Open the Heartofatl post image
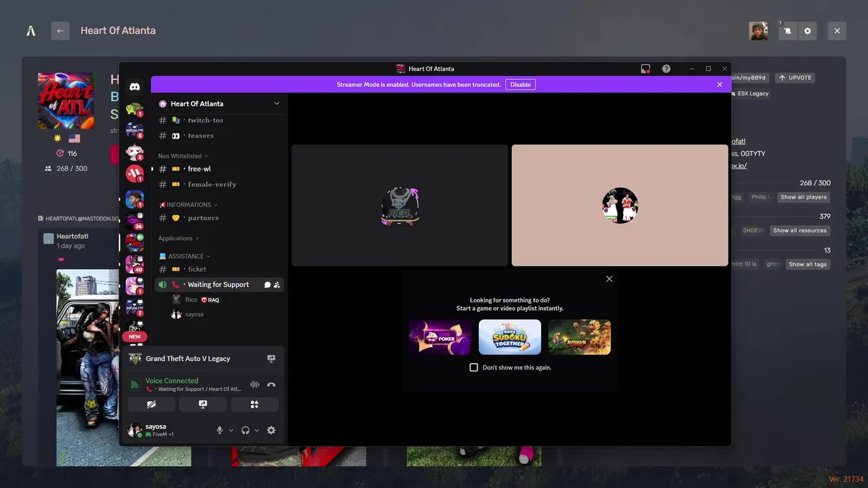 (x=87, y=367)
